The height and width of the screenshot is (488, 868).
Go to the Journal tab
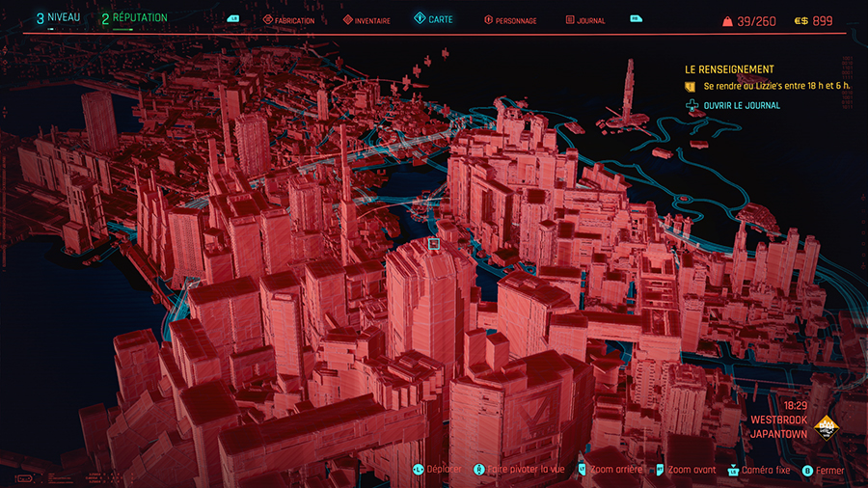coord(584,19)
